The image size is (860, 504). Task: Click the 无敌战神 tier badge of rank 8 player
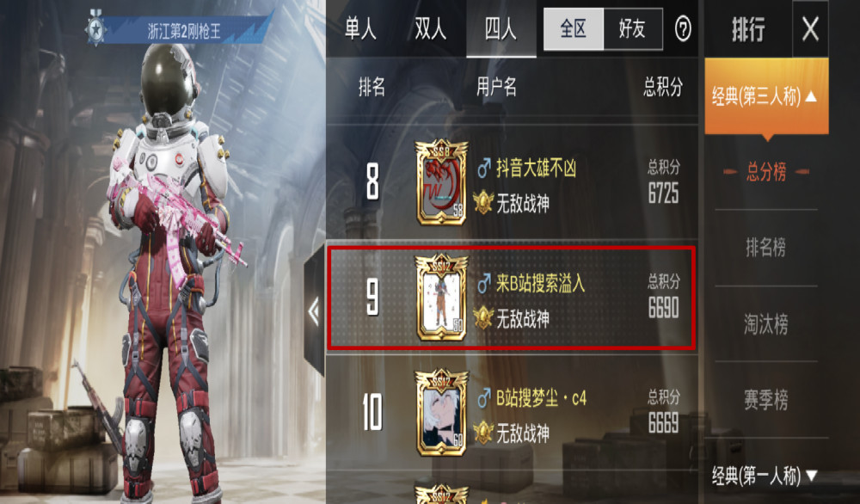pos(483,203)
